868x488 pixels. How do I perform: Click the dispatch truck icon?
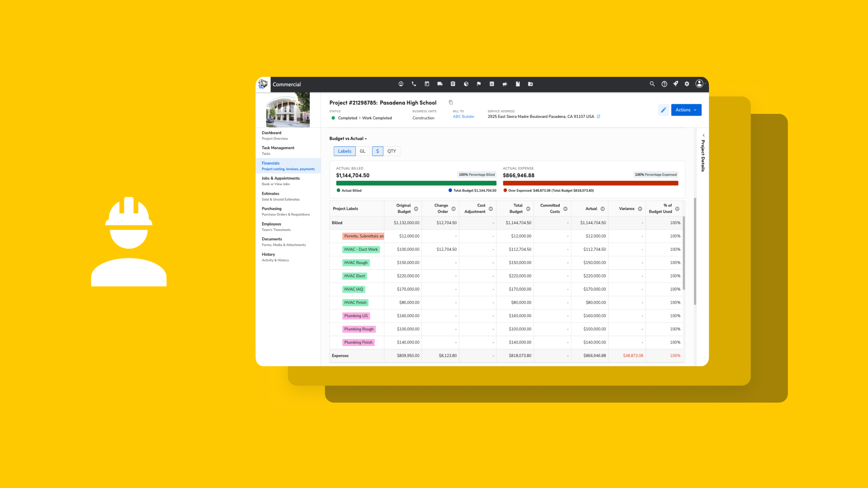pos(440,84)
